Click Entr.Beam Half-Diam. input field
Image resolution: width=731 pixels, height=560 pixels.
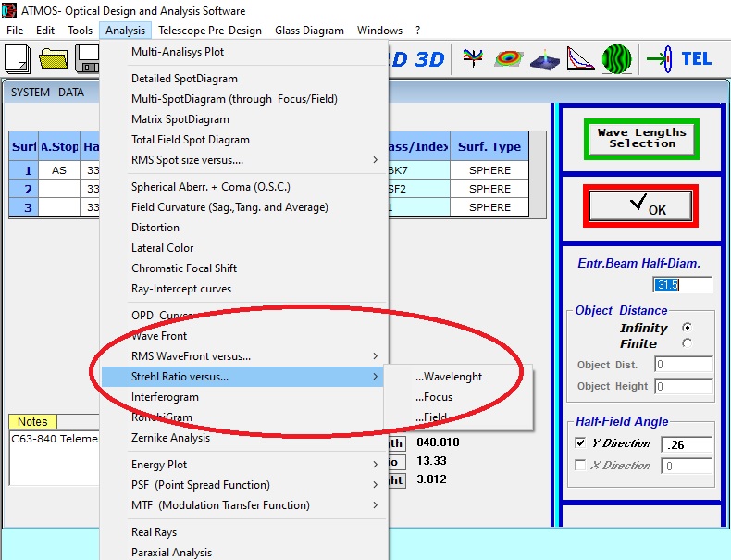(x=682, y=284)
